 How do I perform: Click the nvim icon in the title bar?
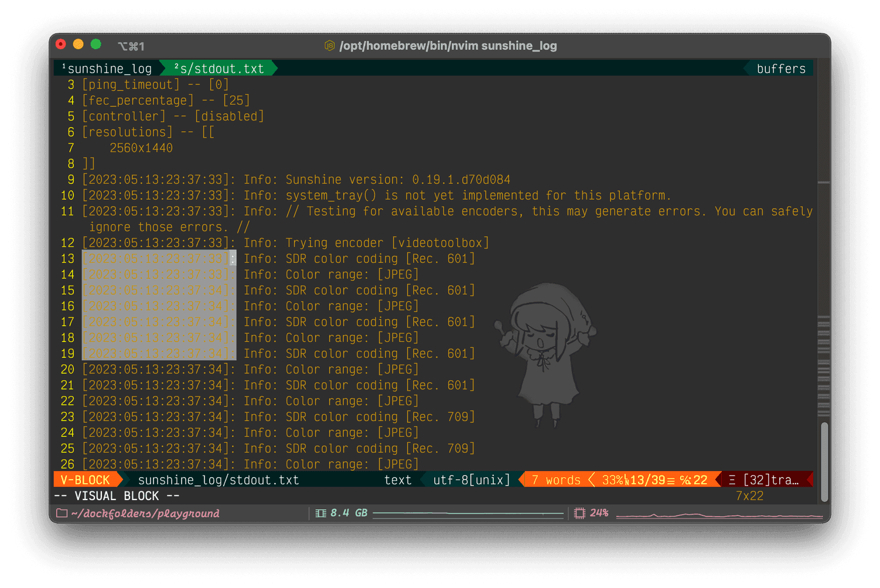[x=330, y=46]
